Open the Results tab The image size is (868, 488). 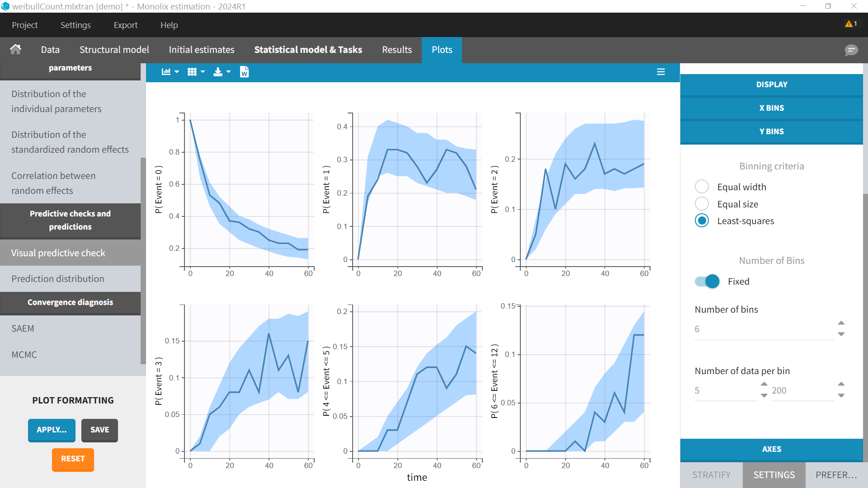396,50
